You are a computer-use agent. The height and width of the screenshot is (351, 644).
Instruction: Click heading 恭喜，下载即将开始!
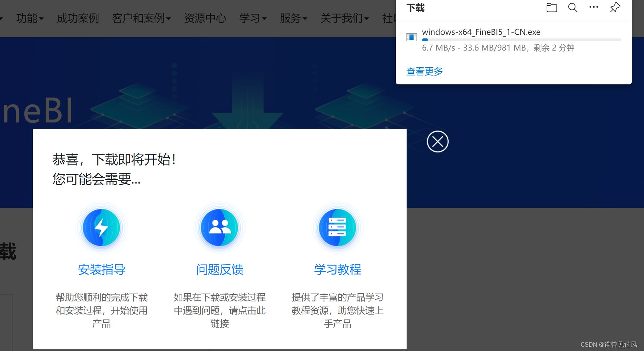(114, 160)
